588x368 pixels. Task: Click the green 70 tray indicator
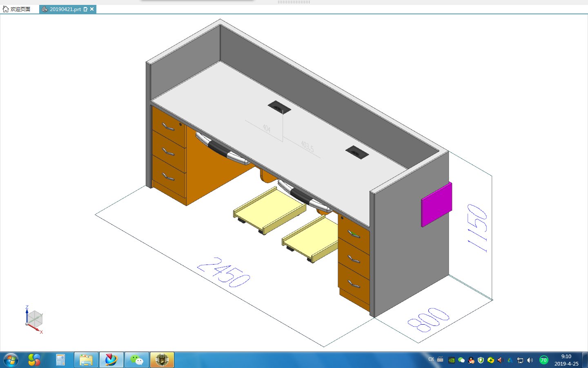tap(543, 360)
